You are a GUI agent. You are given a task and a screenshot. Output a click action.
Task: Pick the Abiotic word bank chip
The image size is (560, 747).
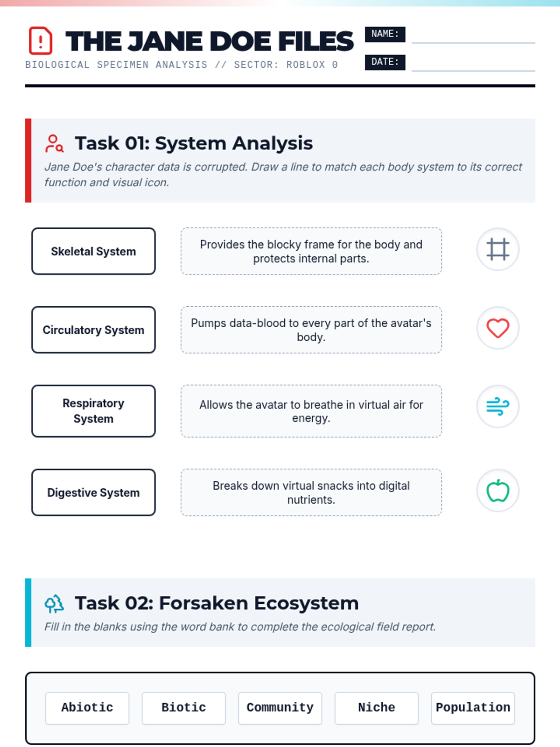[x=87, y=708]
